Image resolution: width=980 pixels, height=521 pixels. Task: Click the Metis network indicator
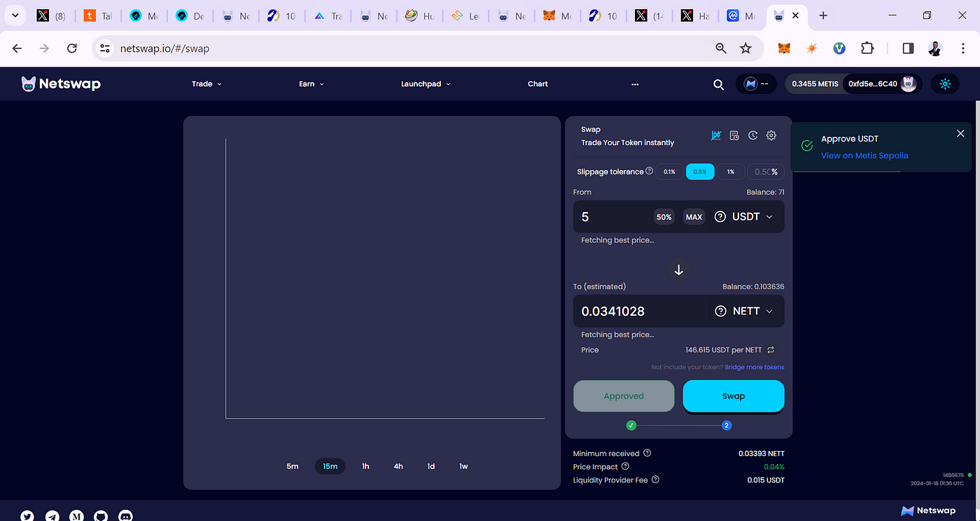coord(755,84)
